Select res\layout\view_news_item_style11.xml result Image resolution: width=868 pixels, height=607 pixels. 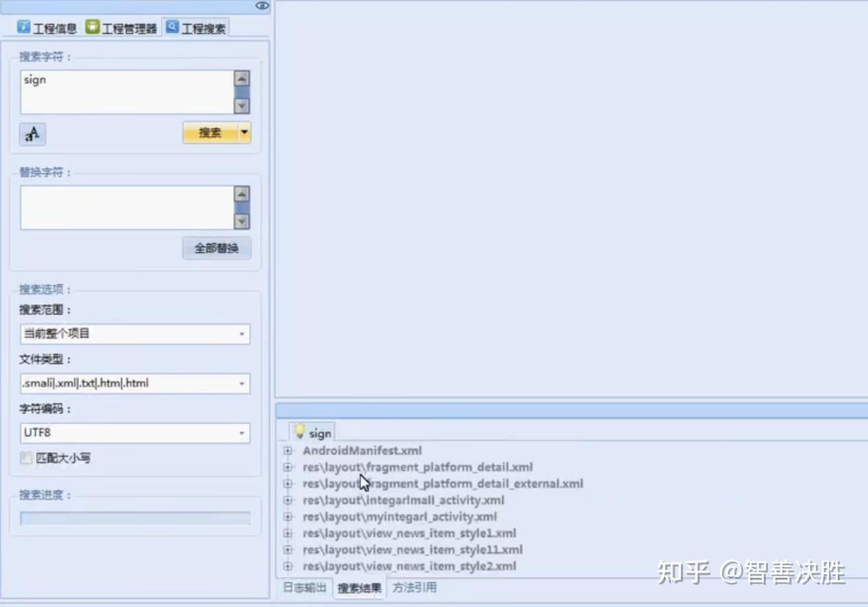[413, 549]
